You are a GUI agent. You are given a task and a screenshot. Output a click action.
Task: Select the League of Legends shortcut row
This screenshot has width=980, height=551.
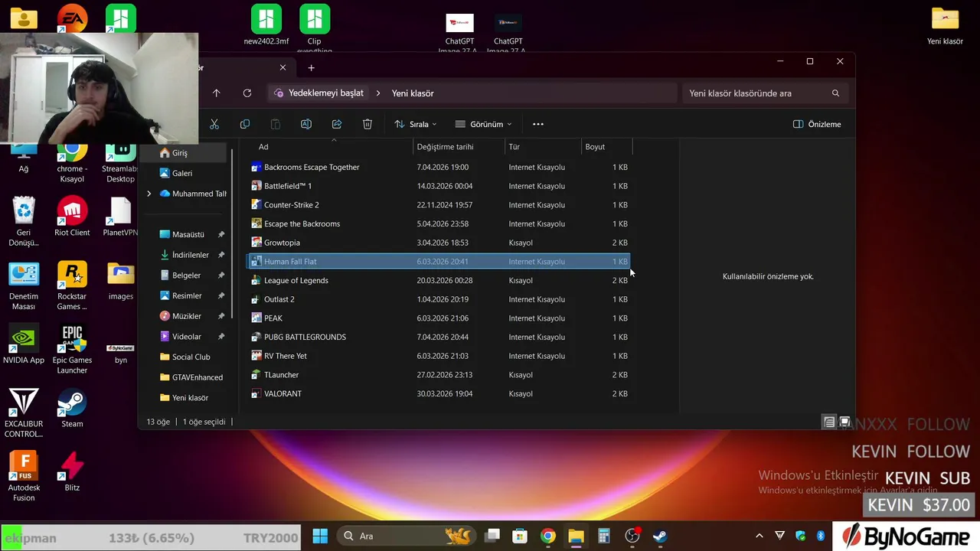click(x=438, y=280)
